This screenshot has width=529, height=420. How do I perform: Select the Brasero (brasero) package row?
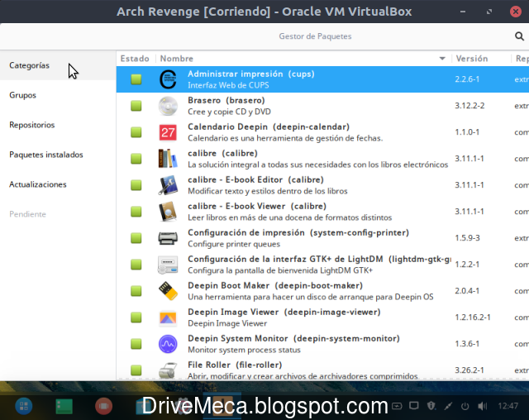click(322, 106)
